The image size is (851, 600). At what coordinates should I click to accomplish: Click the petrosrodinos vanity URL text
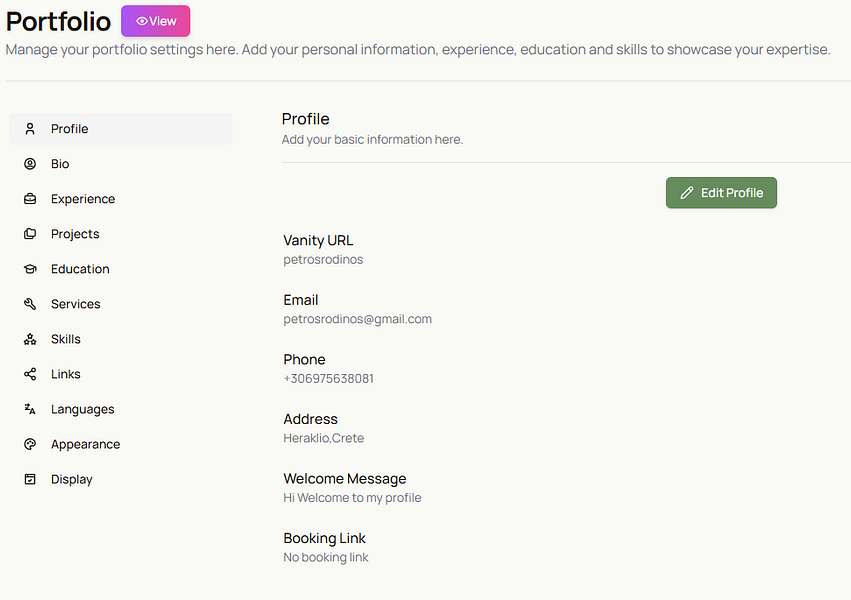[x=323, y=259]
